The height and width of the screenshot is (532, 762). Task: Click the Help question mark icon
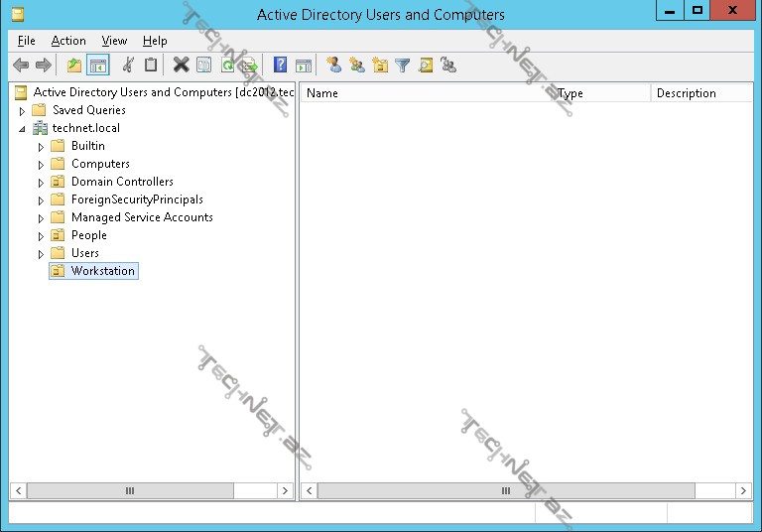281,66
